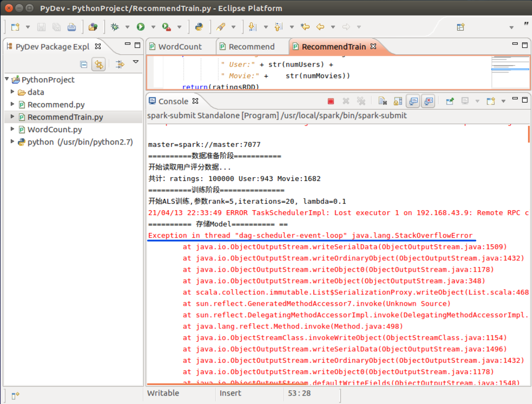The width and height of the screenshot is (532, 404).
Task: Click the Run External Tools icon
Action: pyautogui.click(x=166, y=27)
